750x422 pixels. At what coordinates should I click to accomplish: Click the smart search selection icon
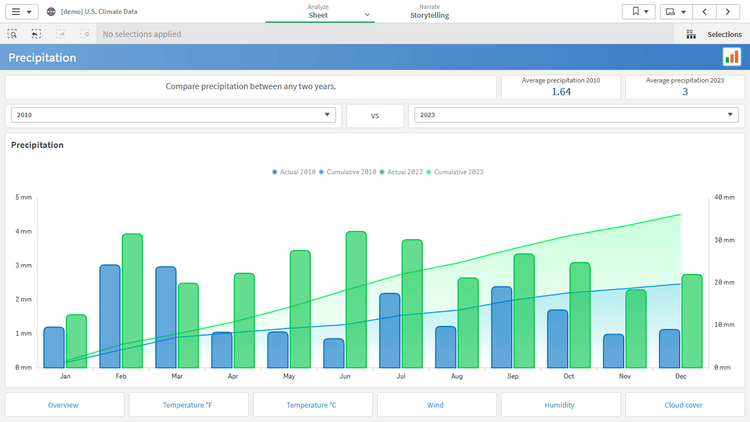[x=12, y=34]
